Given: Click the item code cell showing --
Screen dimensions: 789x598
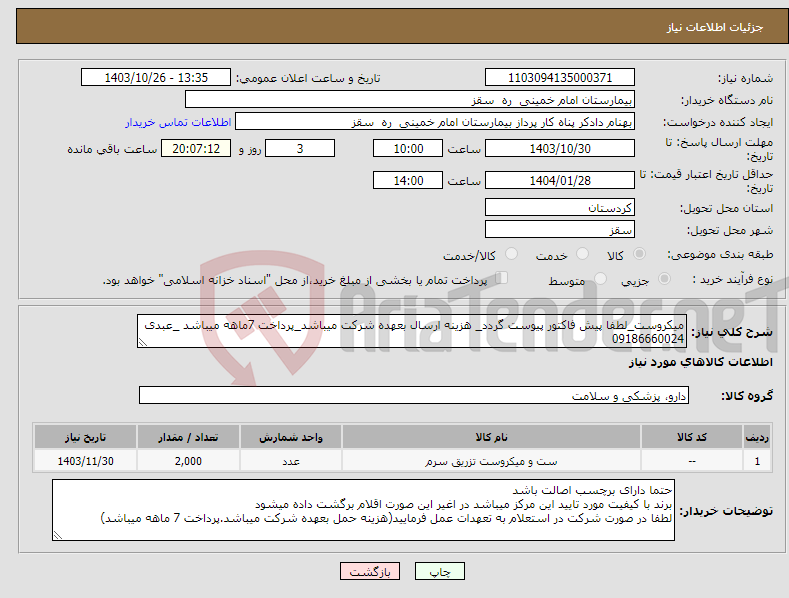Looking at the screenshot, I should tap(692, 461).
